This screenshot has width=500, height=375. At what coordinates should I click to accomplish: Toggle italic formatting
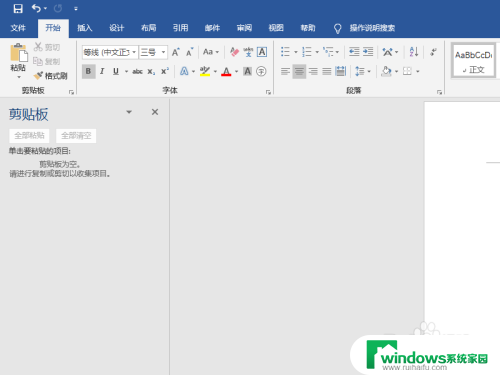pos(102,71)
